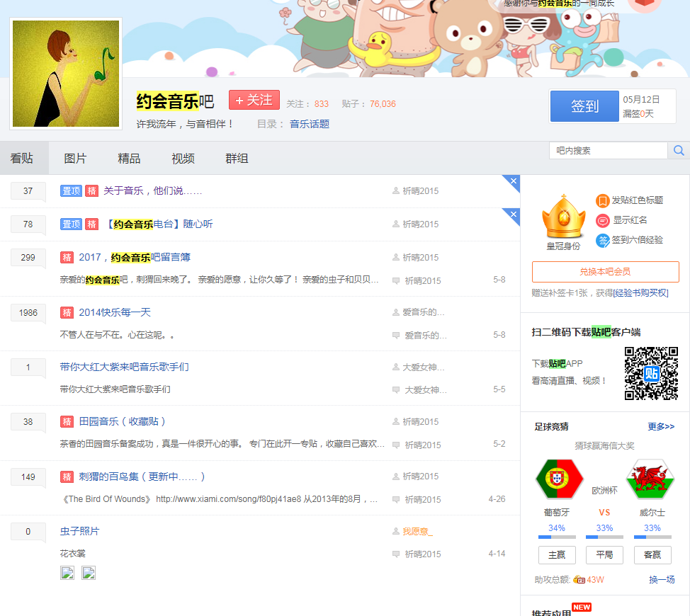Screen dimensions: 690x616
Task: Click the Portugal flag icon
Action: 559,479
